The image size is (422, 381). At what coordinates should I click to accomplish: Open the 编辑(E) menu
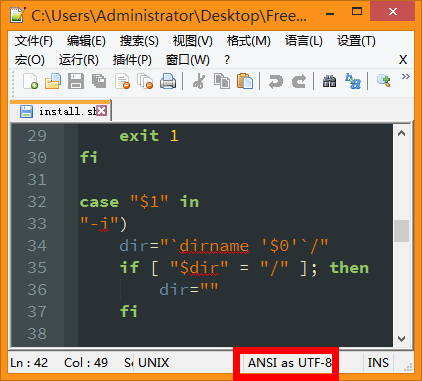(86, 41)
